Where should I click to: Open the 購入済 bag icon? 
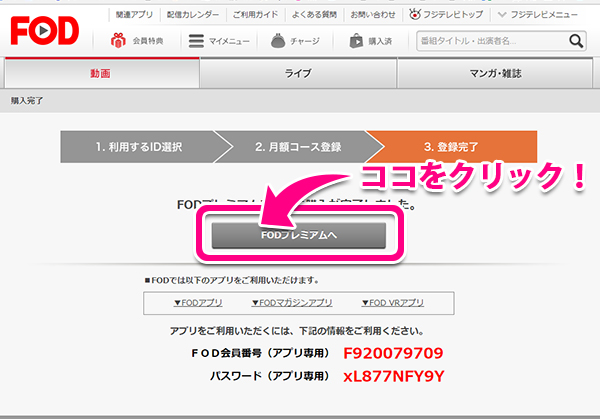[x=356, y=41]
